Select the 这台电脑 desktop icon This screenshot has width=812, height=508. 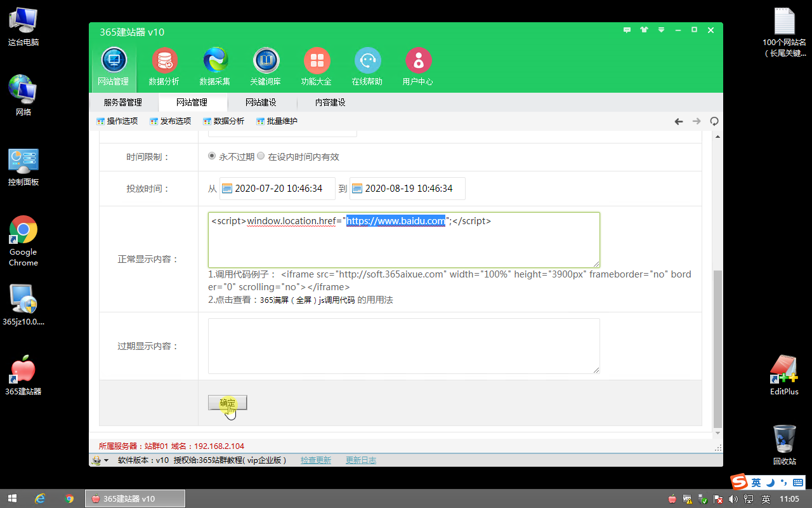click(23, 27)
